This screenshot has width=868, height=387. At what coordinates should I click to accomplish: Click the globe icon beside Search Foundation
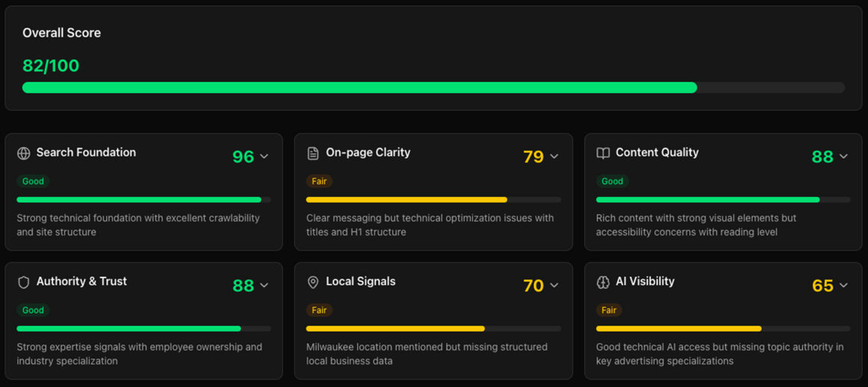pos(24,153)
